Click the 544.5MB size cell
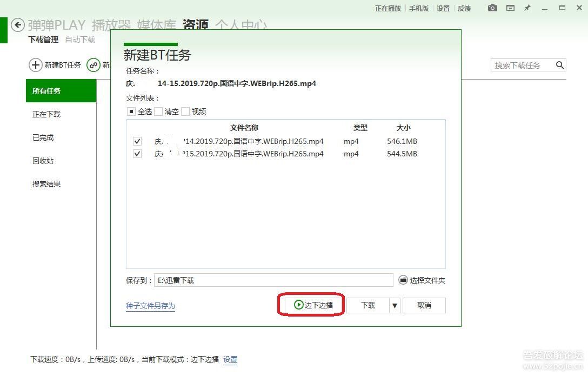Viewport: 588px width, 375px height. 402,154
